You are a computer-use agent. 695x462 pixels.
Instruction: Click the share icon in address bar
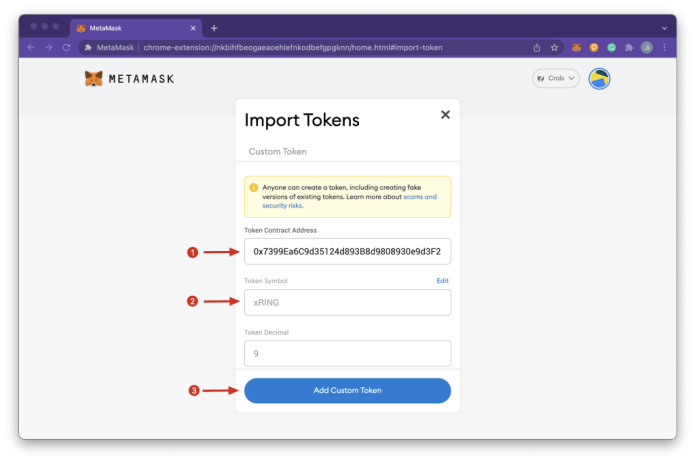click(x=537, y=47)
